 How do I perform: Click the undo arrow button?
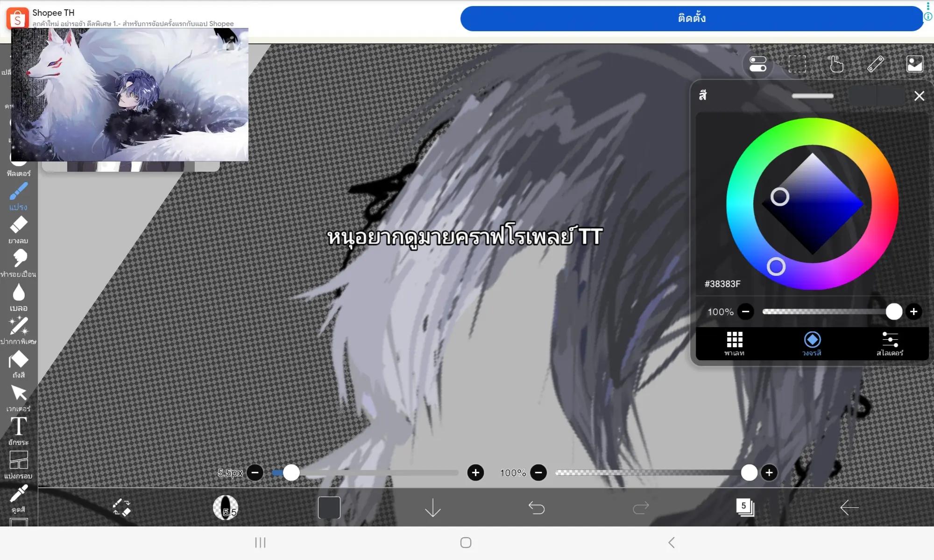click(x=537, y=507)
